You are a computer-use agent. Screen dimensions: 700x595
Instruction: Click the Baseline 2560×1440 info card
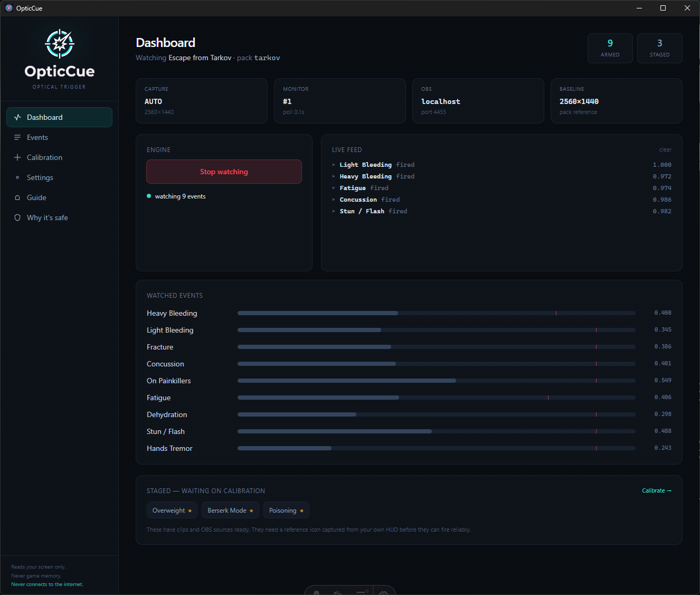[617, 101]
